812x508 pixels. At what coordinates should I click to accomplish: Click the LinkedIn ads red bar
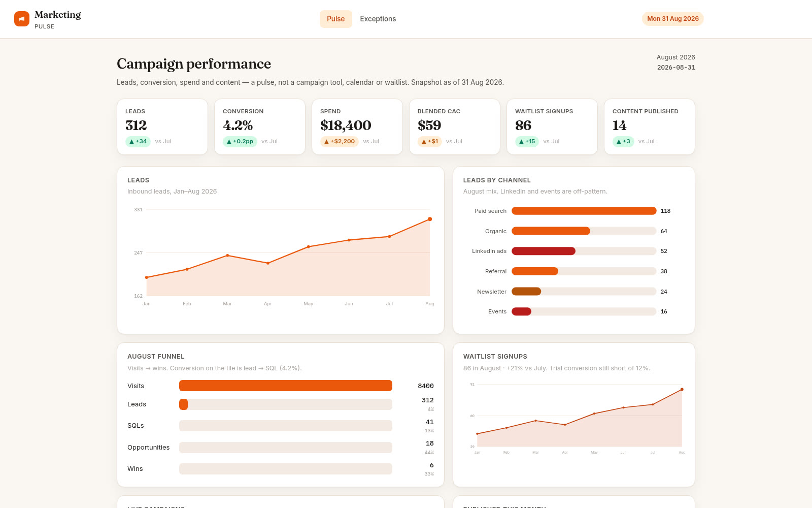[x=544, y=251]
